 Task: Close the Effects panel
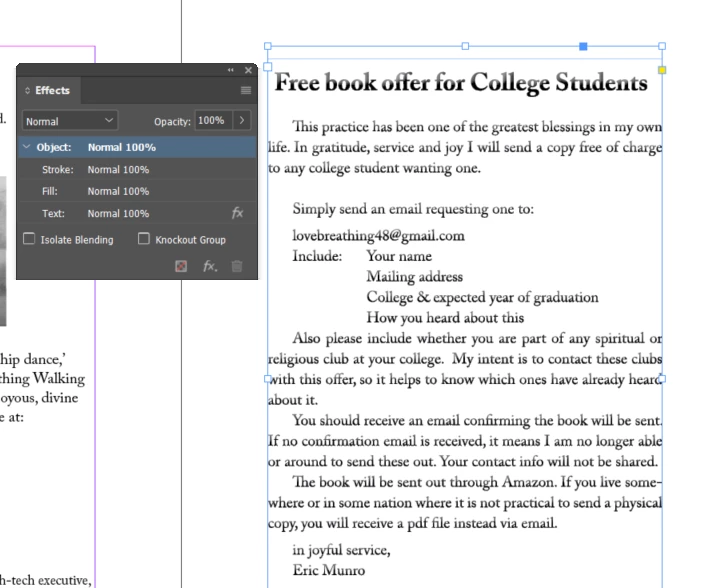tap(248, 70)
